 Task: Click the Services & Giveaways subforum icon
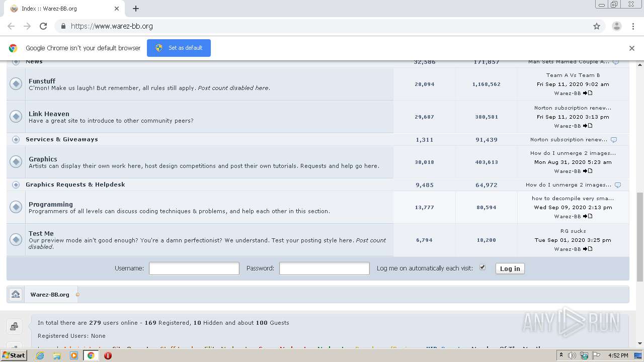point(16,139)
